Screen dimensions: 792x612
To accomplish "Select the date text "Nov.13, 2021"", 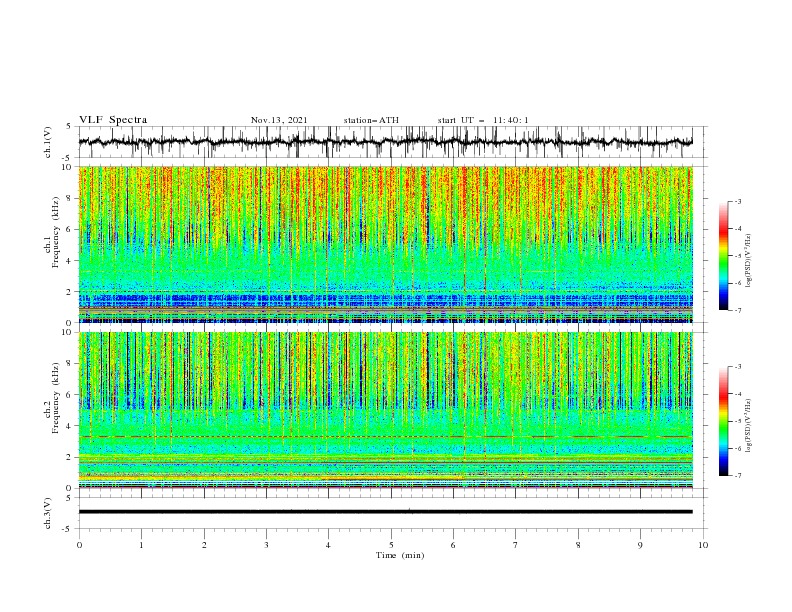I will point(279,120).
